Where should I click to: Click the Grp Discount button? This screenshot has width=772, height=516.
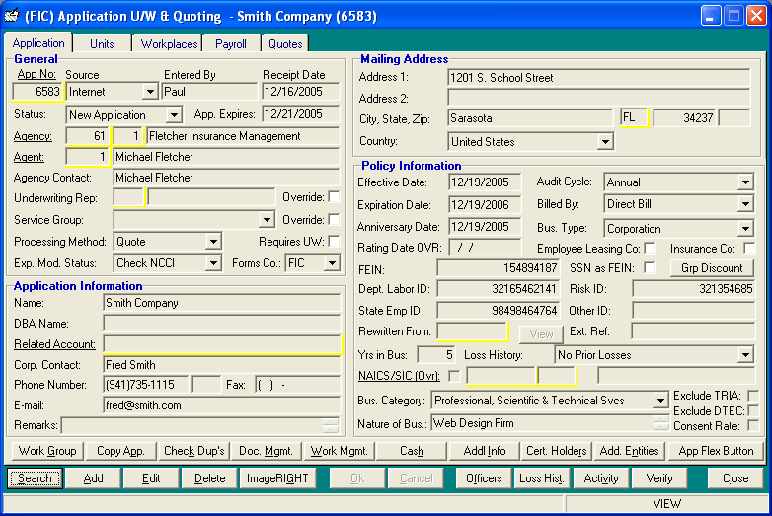tap(711, 268)
